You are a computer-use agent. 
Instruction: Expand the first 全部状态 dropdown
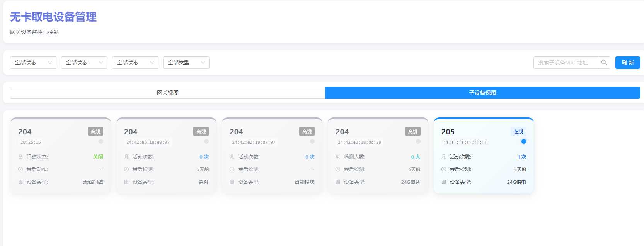coord(33,63)
